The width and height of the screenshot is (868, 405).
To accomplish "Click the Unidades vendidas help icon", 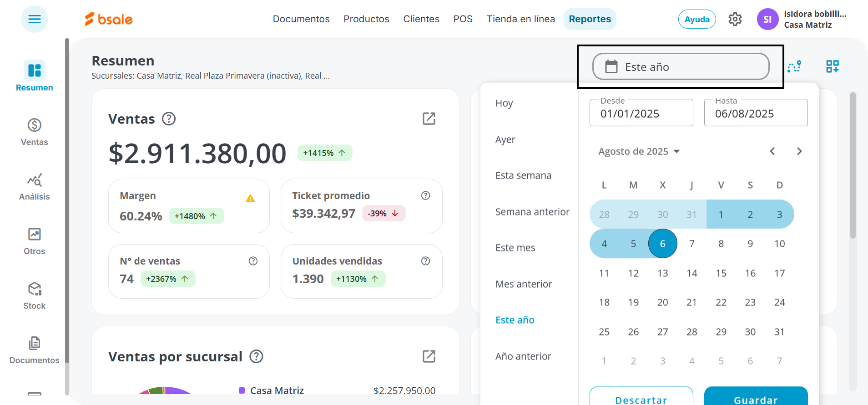I will tap(426, 261).
